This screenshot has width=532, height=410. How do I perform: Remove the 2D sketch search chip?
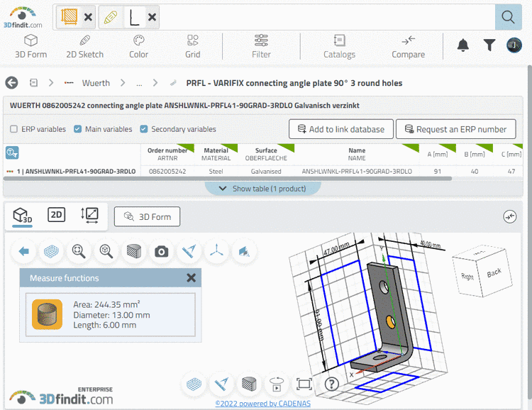click(x=153, y=17)
